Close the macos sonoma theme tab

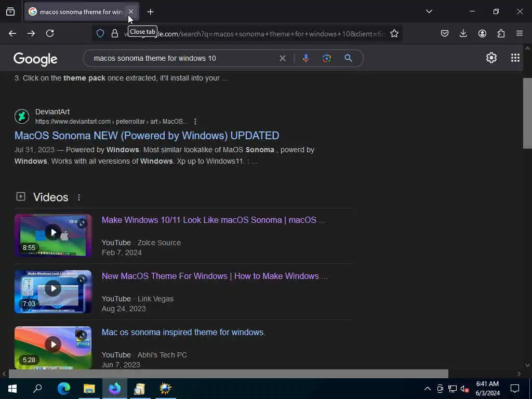coord(130,12)
